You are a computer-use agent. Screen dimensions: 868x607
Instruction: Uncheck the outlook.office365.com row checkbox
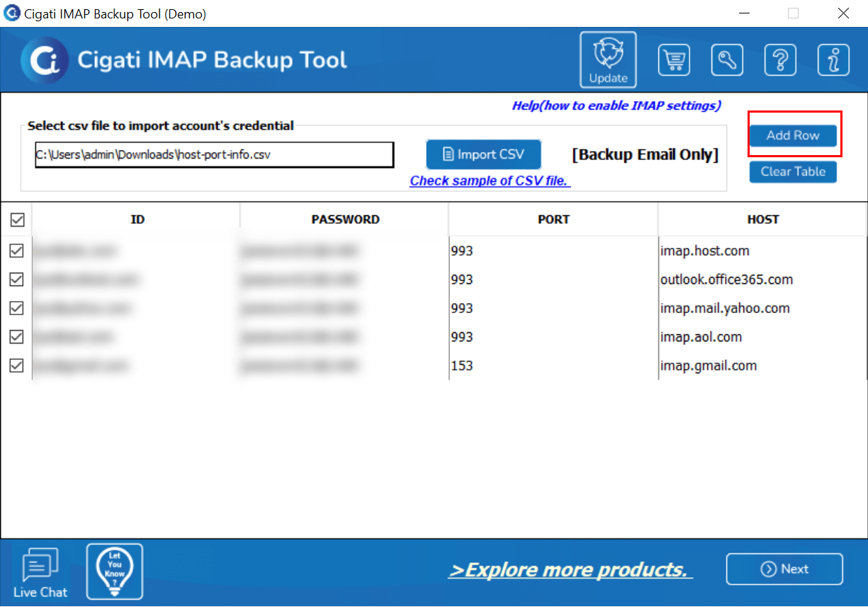(x=17, y=280)
